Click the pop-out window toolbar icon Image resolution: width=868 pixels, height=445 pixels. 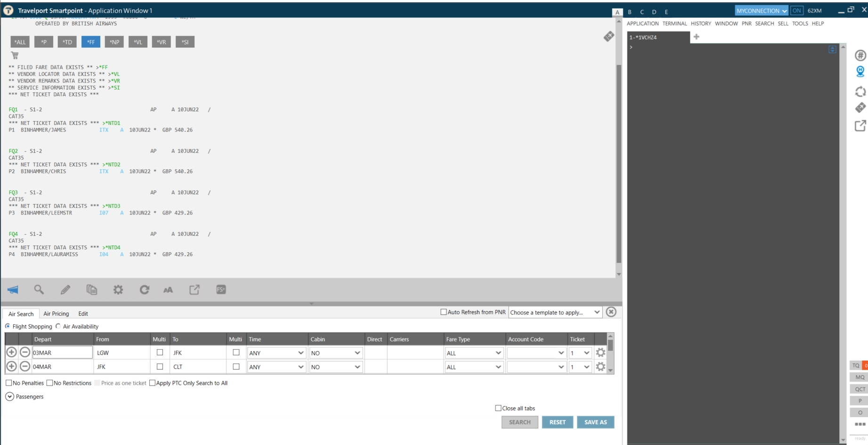[x=195, y=289]
